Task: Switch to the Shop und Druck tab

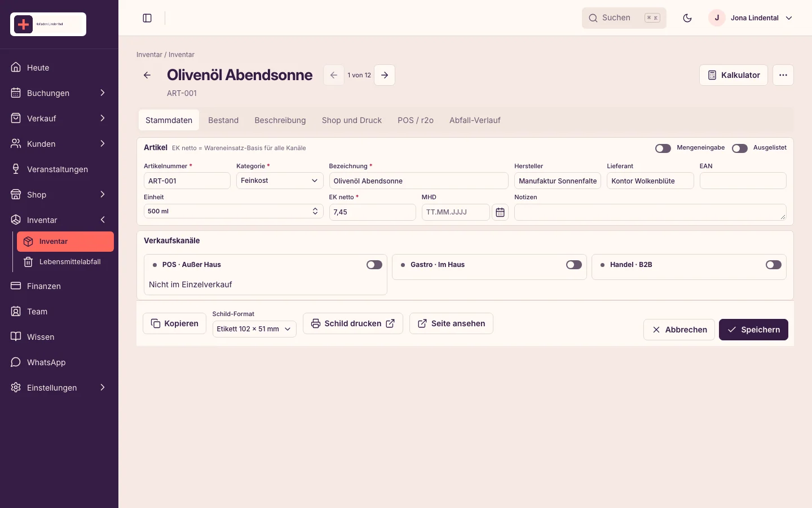Action: (352, 120)
